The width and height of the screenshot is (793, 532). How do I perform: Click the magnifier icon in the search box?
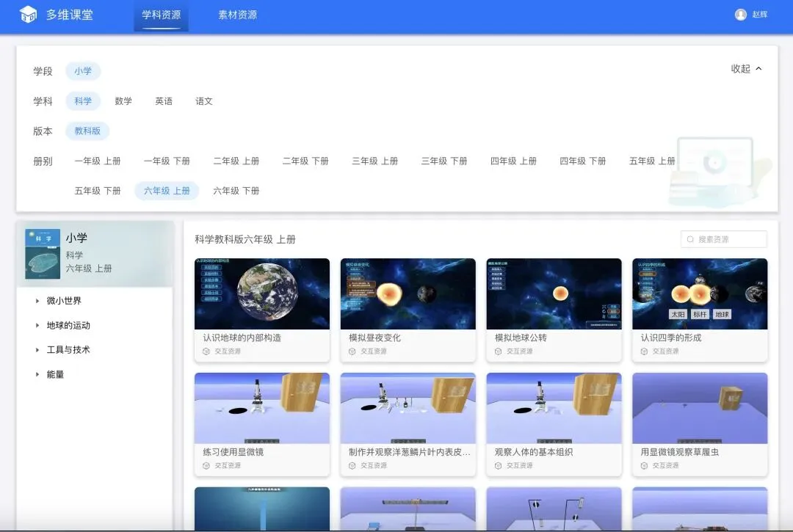point(690,239)
